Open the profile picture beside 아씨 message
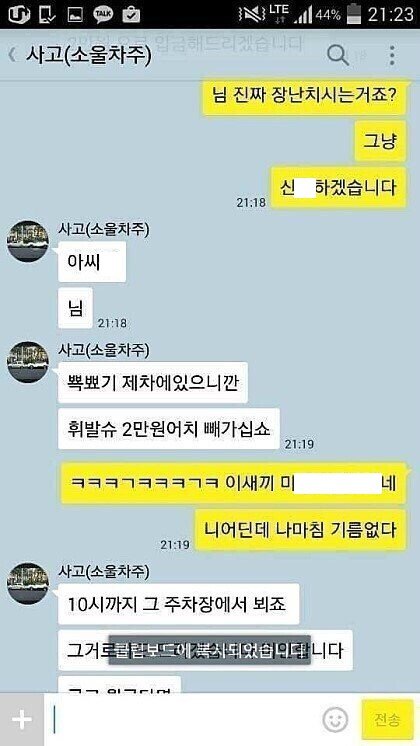 [x=28, y=241]
